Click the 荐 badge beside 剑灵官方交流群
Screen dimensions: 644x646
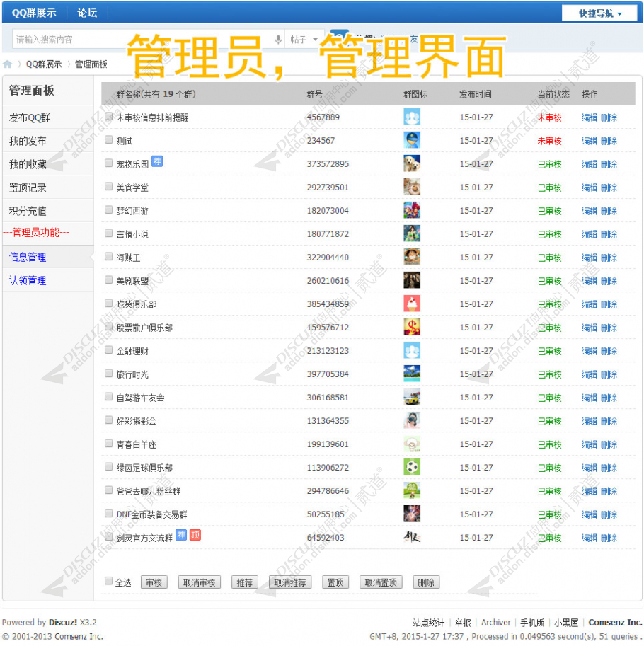pyautogui.click(x=181, y=535)
